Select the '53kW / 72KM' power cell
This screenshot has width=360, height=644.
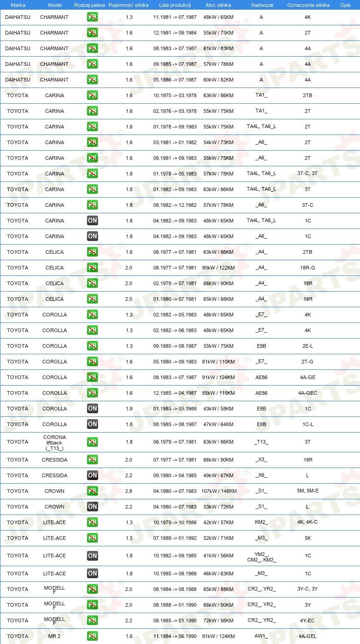tap(219, 507)
